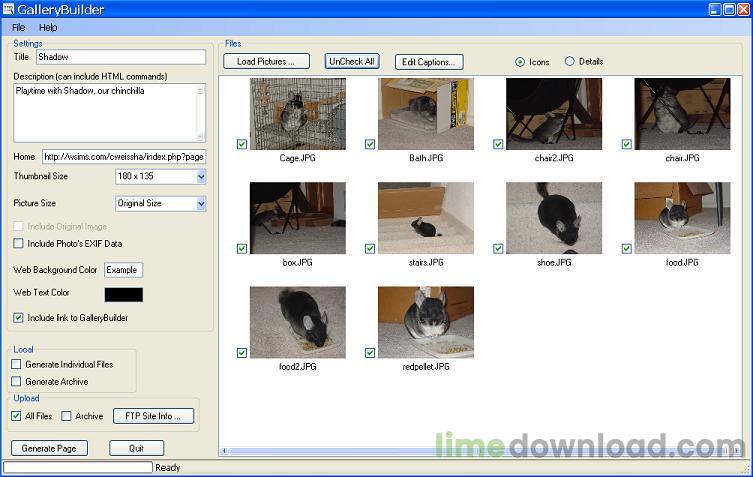Switch to the Details view radio button

click(570, 62)
